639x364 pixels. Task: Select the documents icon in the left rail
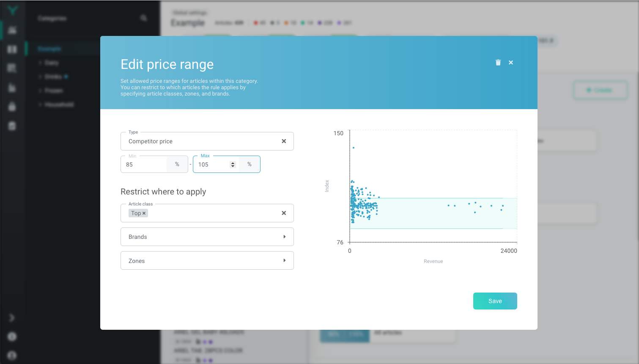point(12,88)
